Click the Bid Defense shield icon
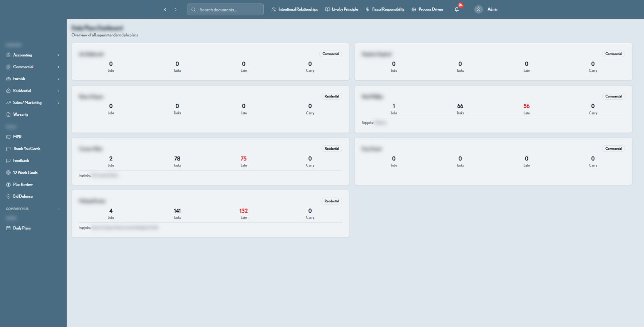This screenshot has width=644, height=327. click(x=9, y=196)
